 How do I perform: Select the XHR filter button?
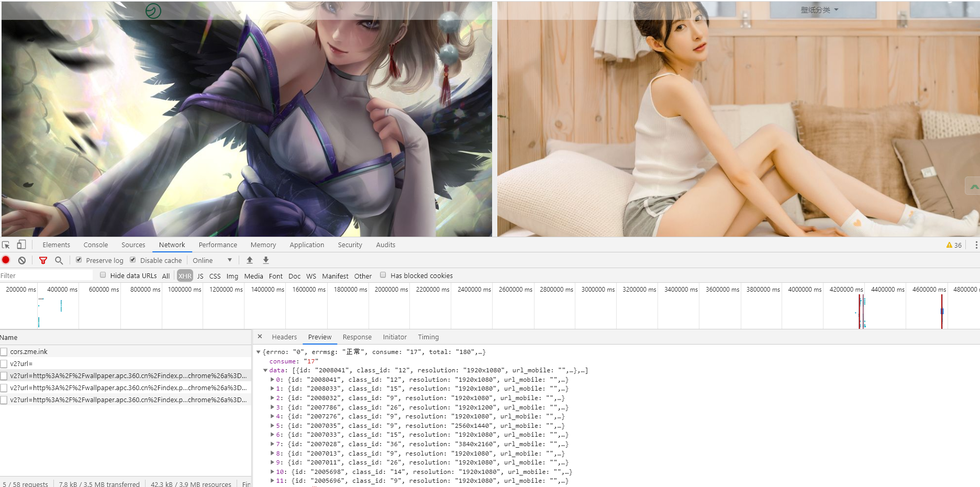coord(185,276)
